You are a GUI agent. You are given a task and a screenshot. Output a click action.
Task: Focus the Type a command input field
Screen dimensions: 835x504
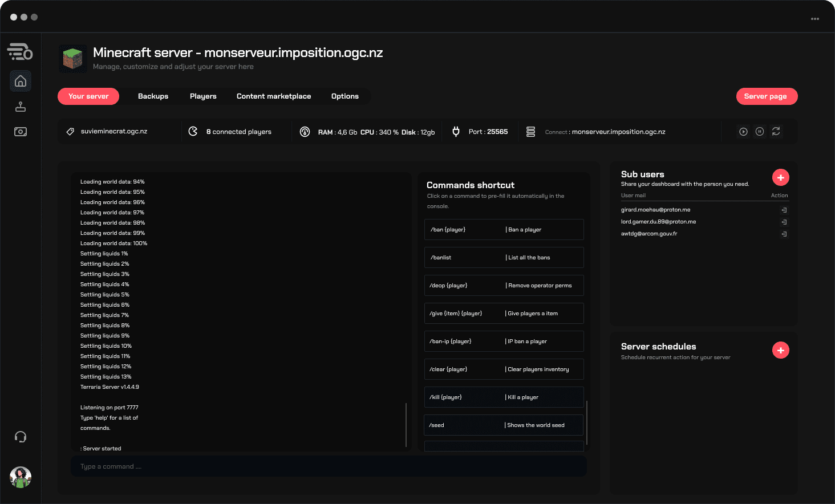pos(329,466)
